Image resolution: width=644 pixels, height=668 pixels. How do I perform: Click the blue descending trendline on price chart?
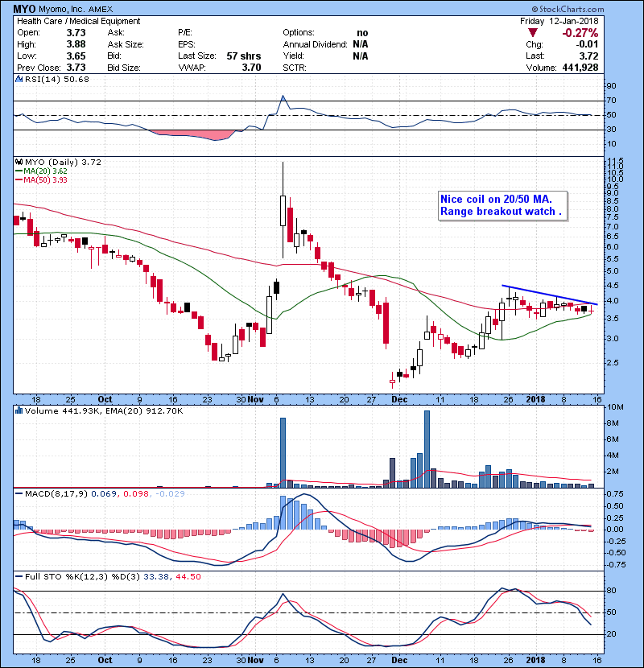point(550,295)
